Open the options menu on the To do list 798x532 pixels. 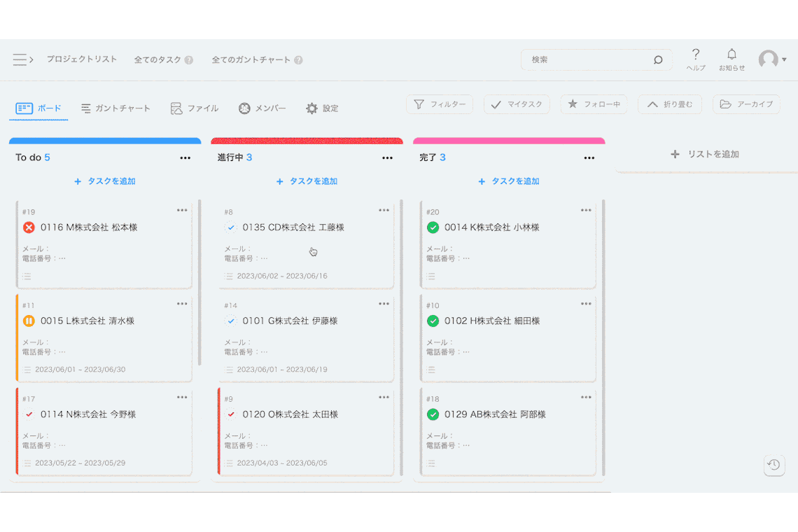(185, 158)
